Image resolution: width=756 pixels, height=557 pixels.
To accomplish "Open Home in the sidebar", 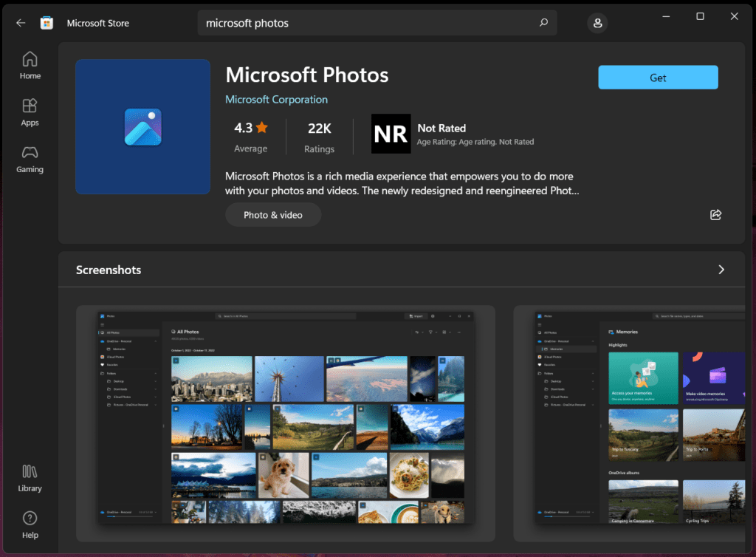I will click(x=30, y=66).
